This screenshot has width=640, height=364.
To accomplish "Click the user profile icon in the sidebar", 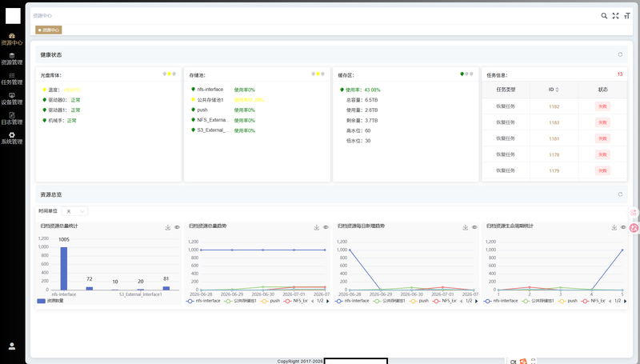I will [x=12, y=346].
